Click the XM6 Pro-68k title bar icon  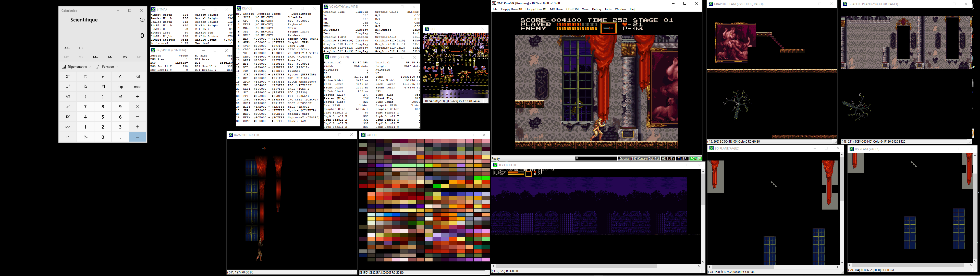[494, 3]
